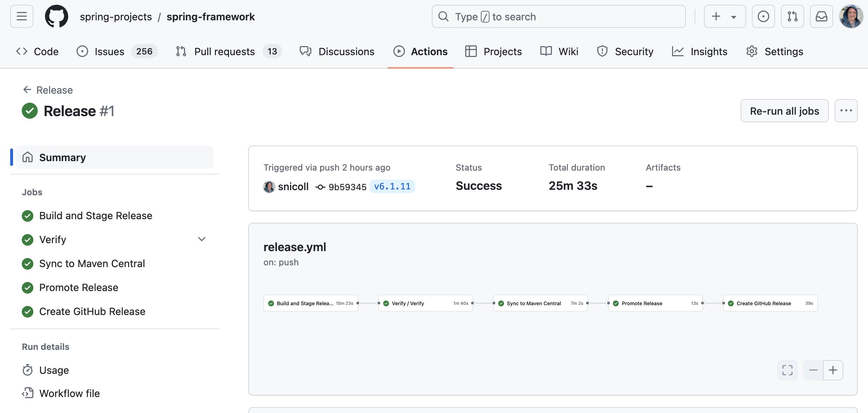The image size is (868, 413).
Task: Expand the Verify job chevron
Action: [202, 239]
